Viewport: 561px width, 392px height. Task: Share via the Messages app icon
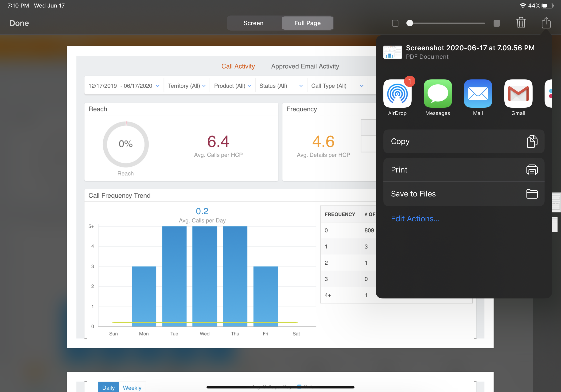point(438,94)
